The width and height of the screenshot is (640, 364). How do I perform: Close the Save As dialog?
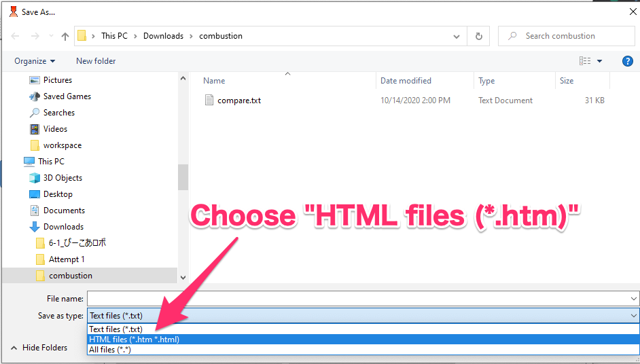click(x=633, y=12)
